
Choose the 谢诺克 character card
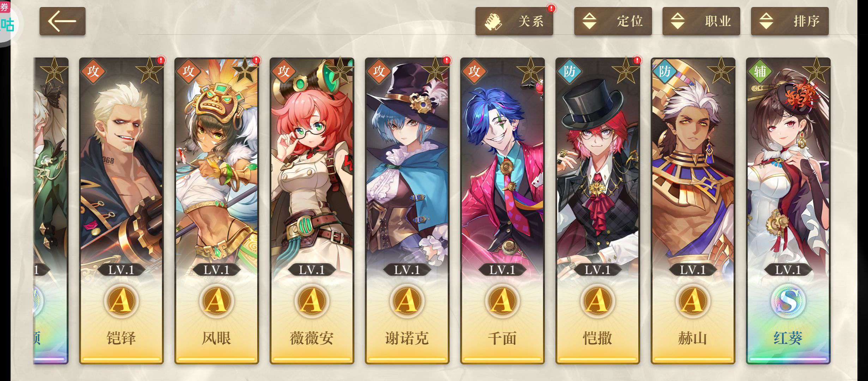pos(407,211)
